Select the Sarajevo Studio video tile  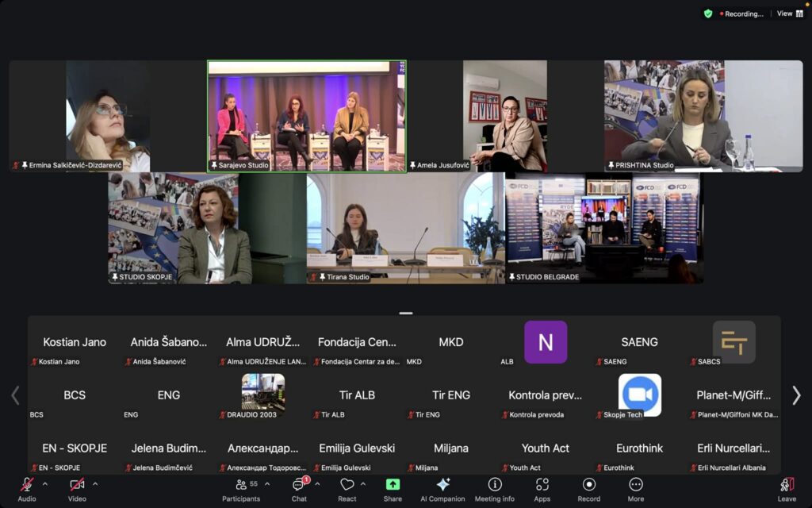coord(307,116)
